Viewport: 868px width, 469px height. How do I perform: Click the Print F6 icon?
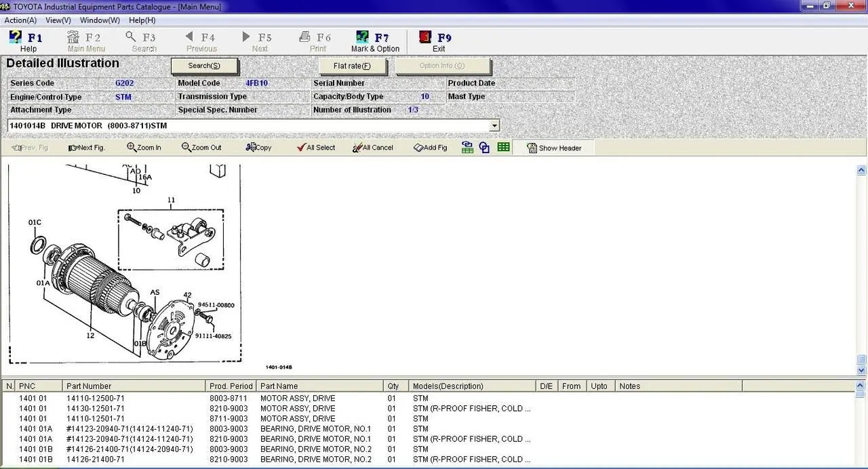point(316,41)
